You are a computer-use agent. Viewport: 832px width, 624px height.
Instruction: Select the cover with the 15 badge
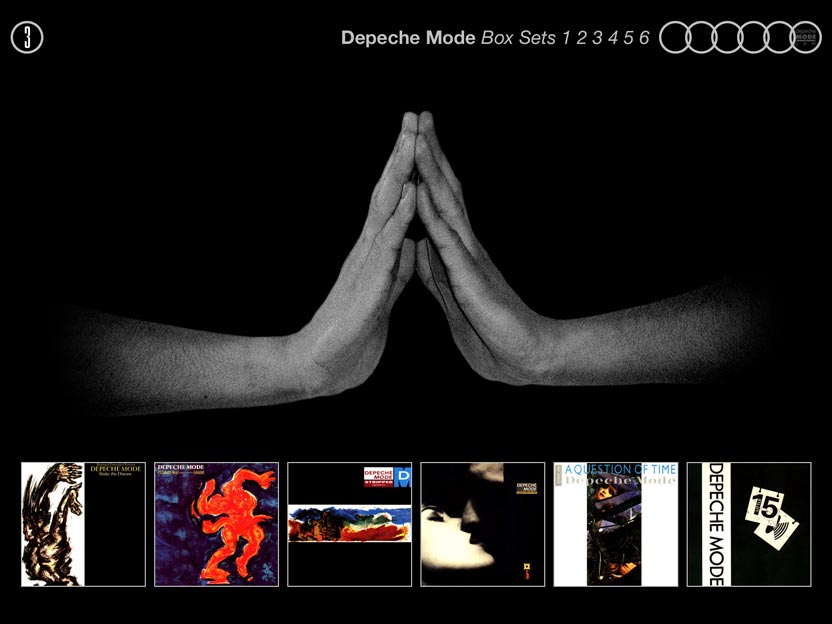click(748, 524)
